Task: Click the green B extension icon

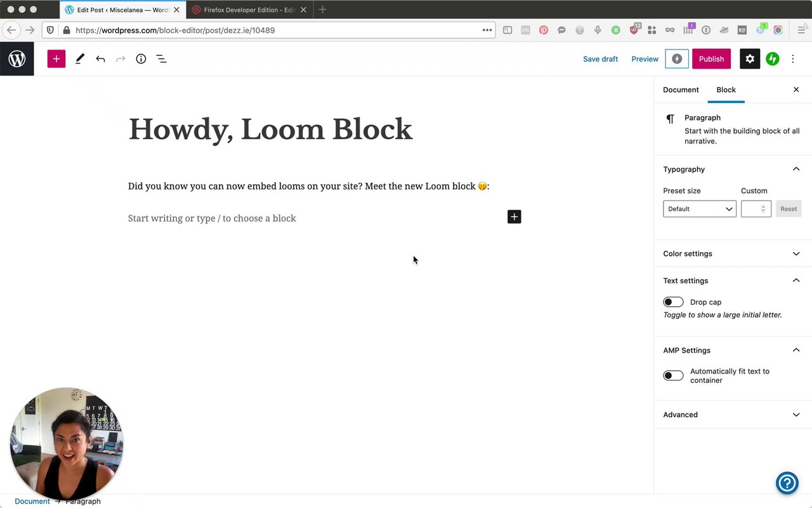Action: point(616,30)
